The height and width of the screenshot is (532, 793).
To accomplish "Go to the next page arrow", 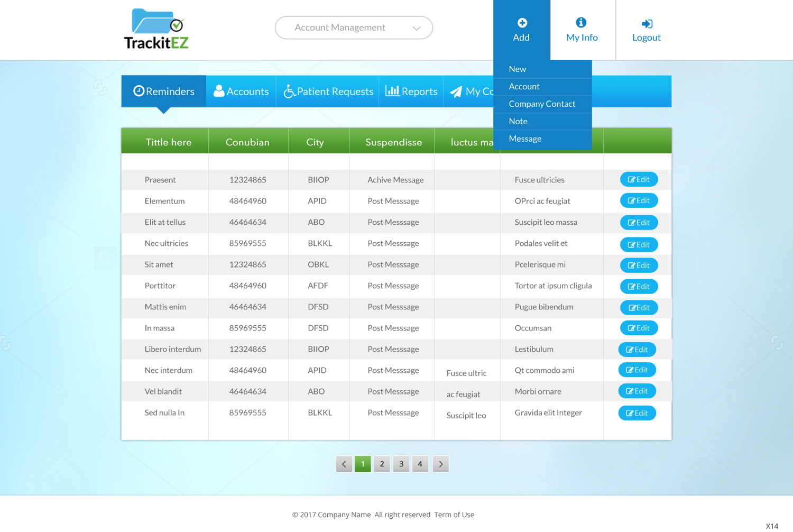I will click(440, 464).
